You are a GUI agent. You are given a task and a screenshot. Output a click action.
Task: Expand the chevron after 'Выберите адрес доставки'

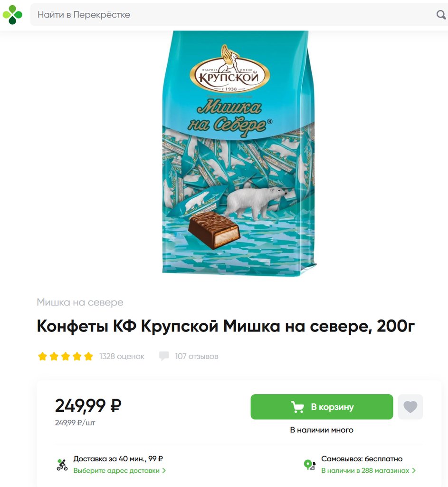tap(164, 470)
